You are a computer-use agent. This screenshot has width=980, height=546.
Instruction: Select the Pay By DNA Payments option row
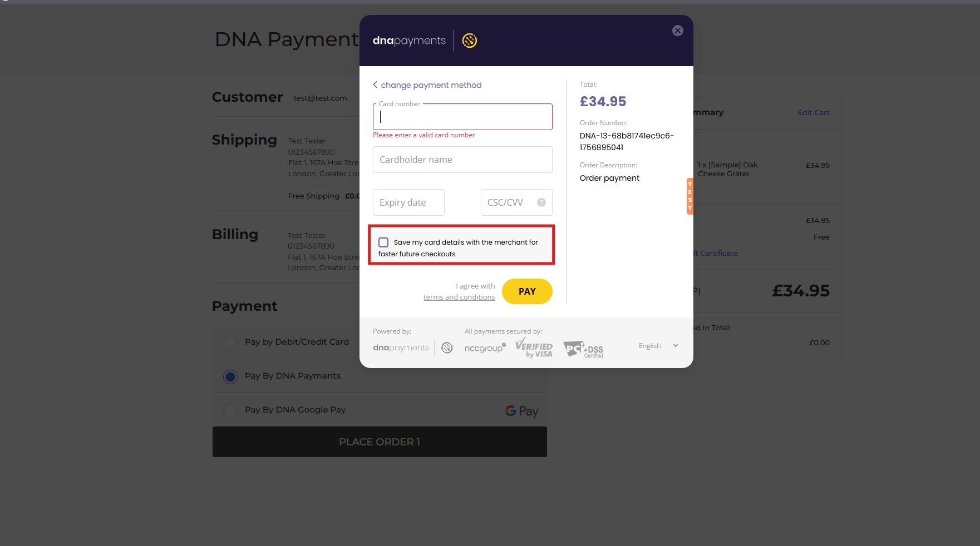coord(230,376)
